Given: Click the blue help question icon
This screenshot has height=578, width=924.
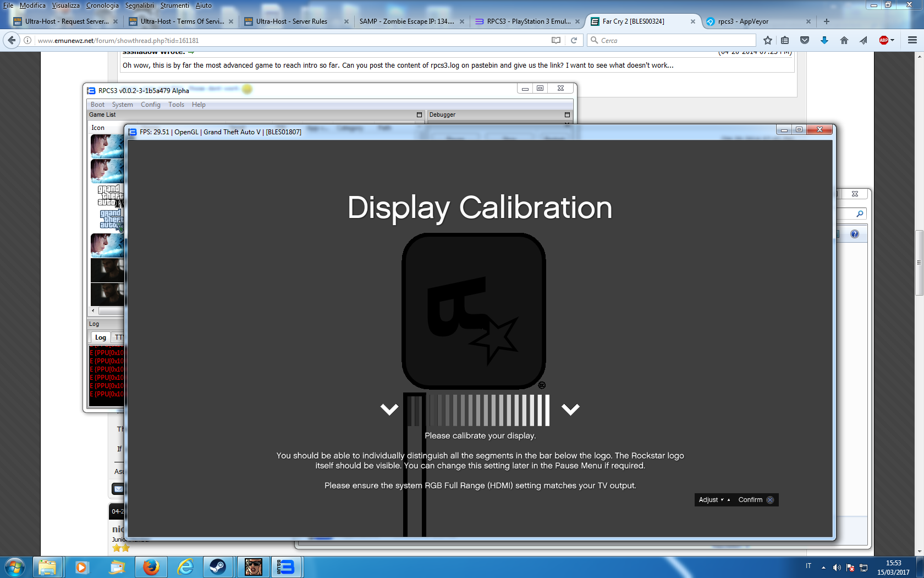Looking at the screenshot, I should (854, 234).
